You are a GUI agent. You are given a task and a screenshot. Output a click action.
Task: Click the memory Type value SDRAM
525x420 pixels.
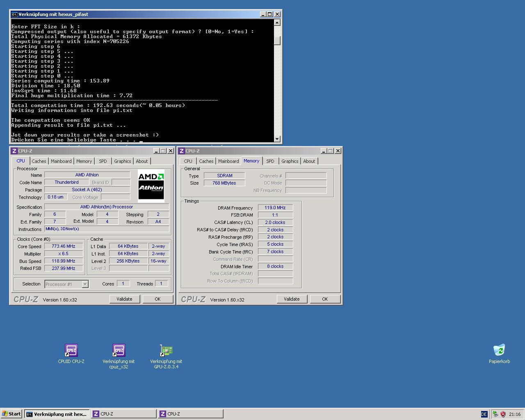tap(224, 176)
